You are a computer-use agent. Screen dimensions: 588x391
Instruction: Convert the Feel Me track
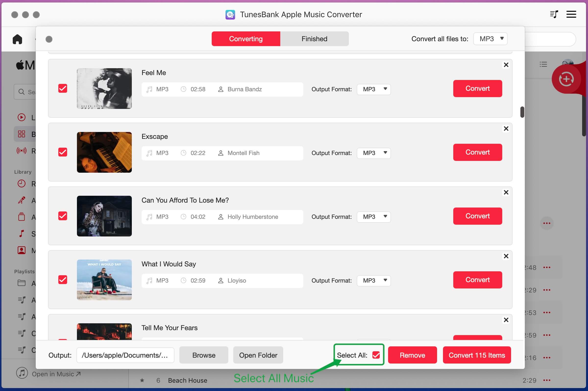click(x=478, y=89)
